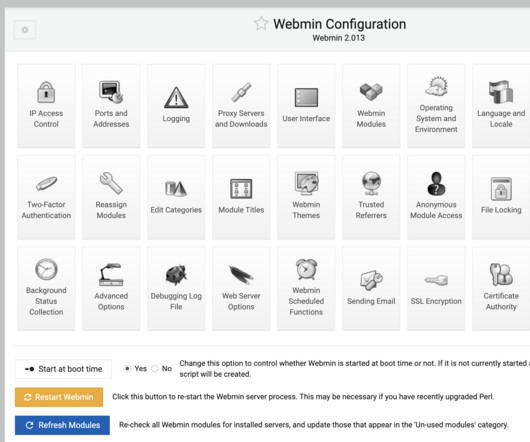Open Debugging Log File settings
The height and width of the screenshot is (442, 530).
(x=176, y=289)
